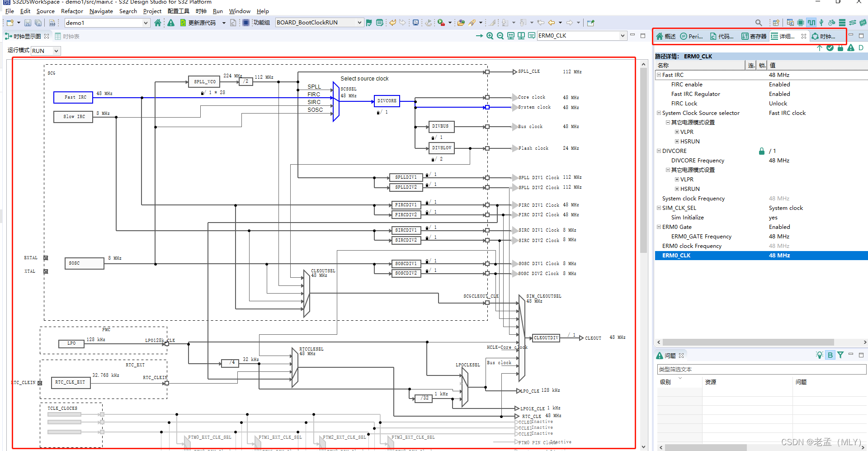Select the 运行模式 RUN dropdown
Image resolution: width=868 pixels, height=451 pixels.
[46, 51]
